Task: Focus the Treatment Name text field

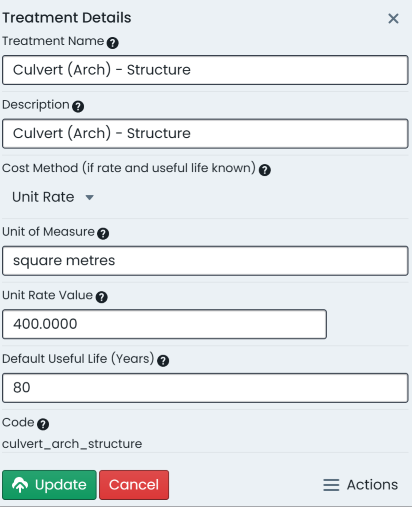Action: click(x=205, y=70)
